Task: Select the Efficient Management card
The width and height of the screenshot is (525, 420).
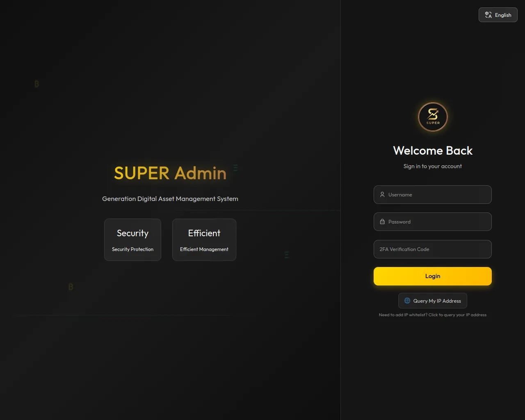Action: 204,240
